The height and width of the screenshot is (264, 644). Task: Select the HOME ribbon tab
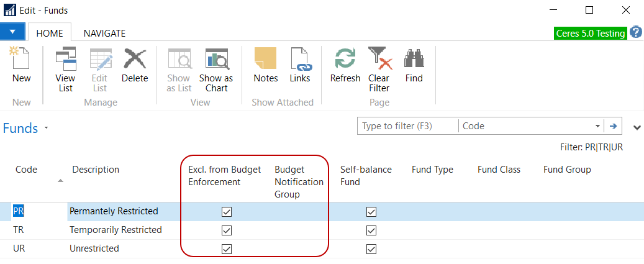point(50,34)
